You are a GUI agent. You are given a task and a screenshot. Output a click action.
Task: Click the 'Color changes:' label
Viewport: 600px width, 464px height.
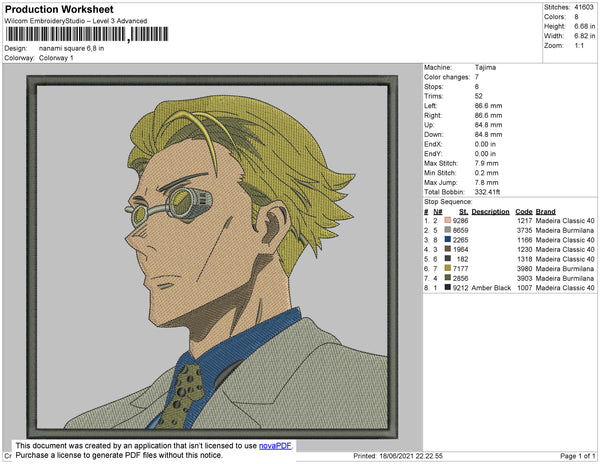tap(447, 77)
